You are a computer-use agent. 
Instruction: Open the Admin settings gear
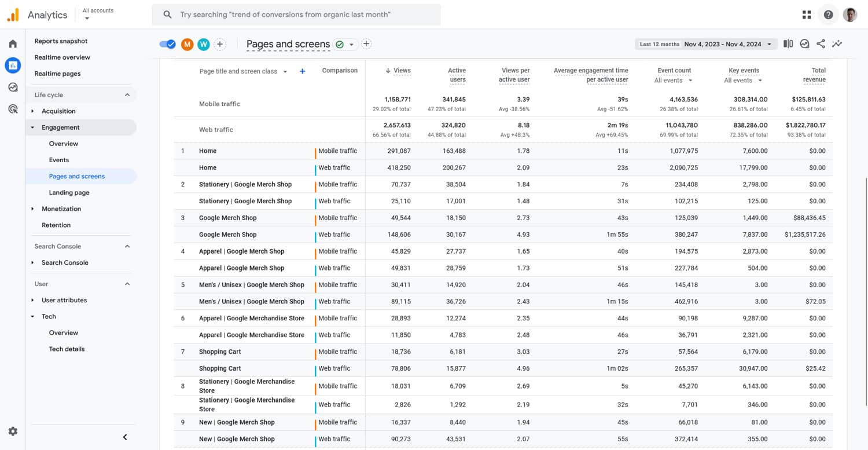point(13,431)
